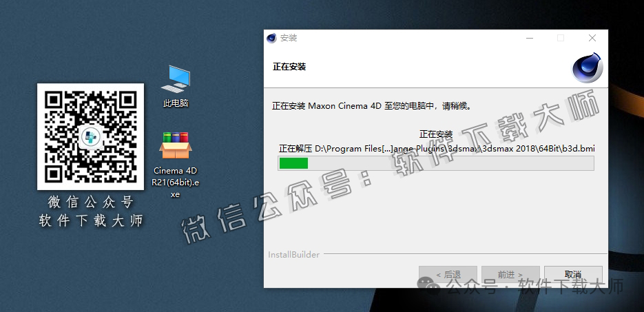This screenshot has height=312, width=644.
Task: Click the WeChat QR code image
Action: coord(90,136)
